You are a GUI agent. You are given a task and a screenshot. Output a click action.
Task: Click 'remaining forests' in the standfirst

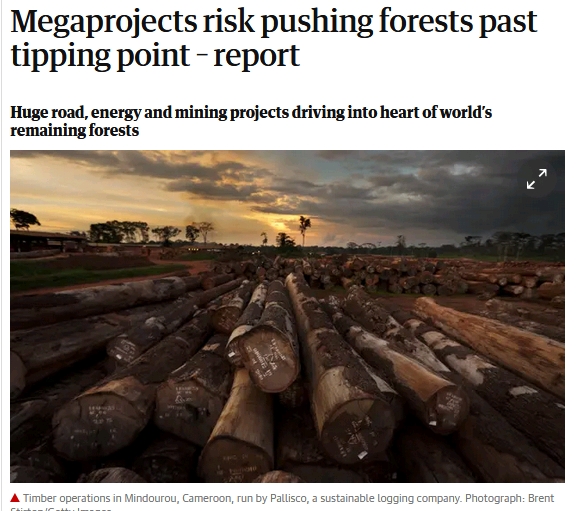(74, 130)
